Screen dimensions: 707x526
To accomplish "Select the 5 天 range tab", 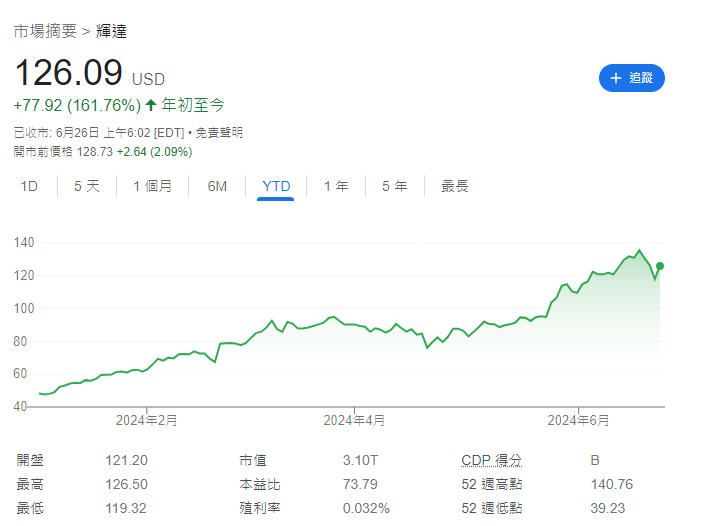I will (x=87, y=186).
